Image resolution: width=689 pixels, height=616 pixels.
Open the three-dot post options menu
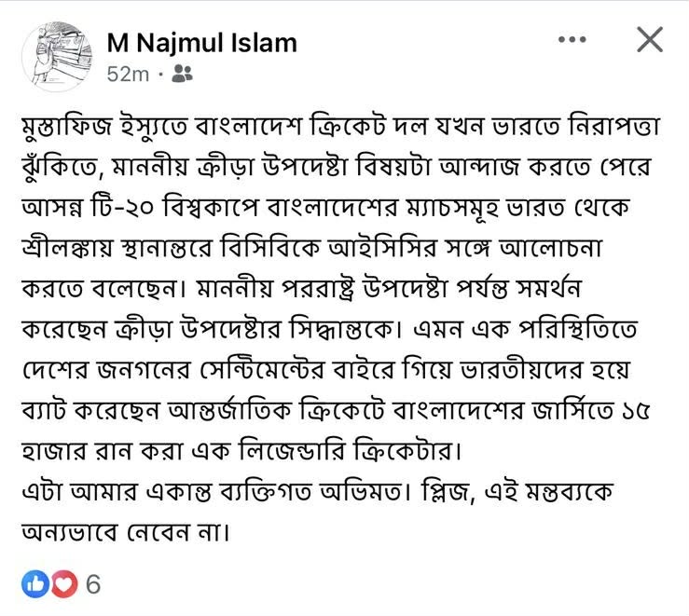pos(572,39)
